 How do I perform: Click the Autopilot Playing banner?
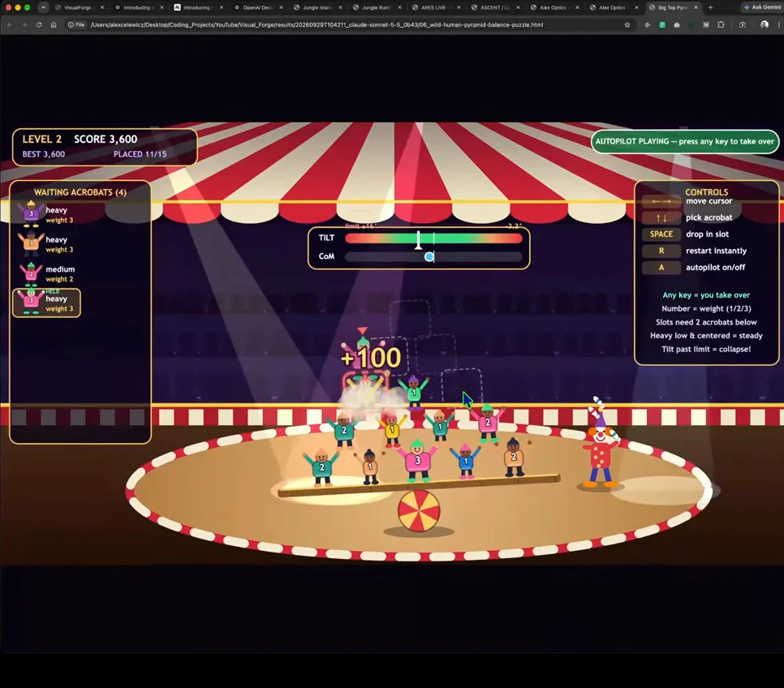coord(684,141)
